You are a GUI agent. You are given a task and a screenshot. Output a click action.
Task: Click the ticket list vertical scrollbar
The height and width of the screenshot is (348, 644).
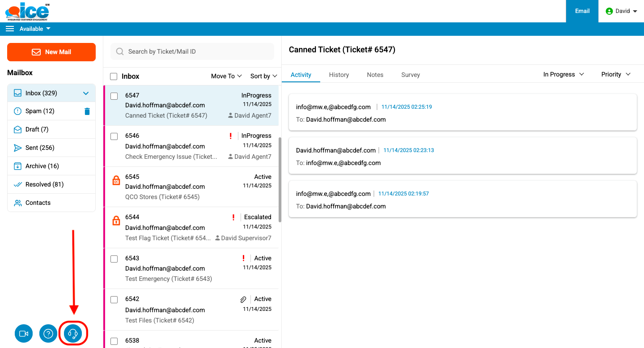(280, 179)
